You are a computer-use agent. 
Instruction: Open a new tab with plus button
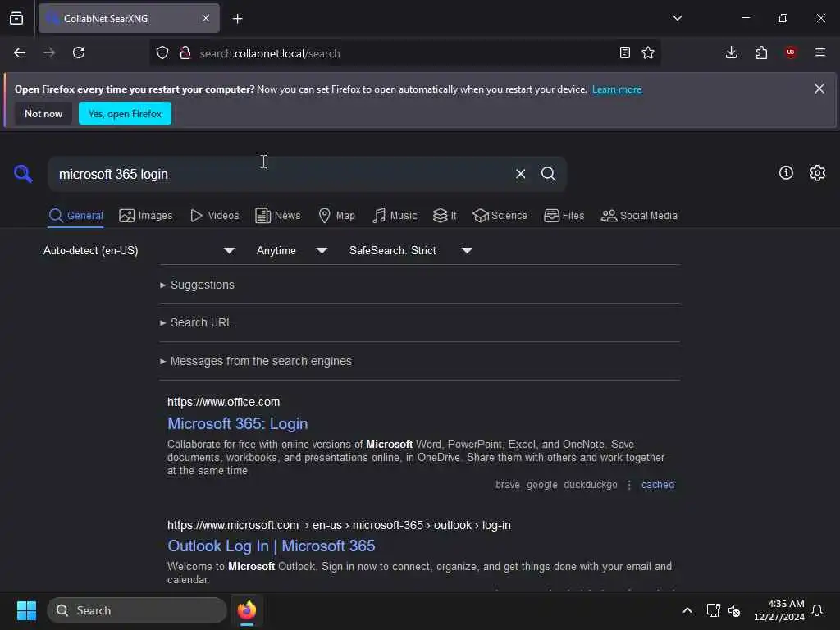tap(237, 19)
